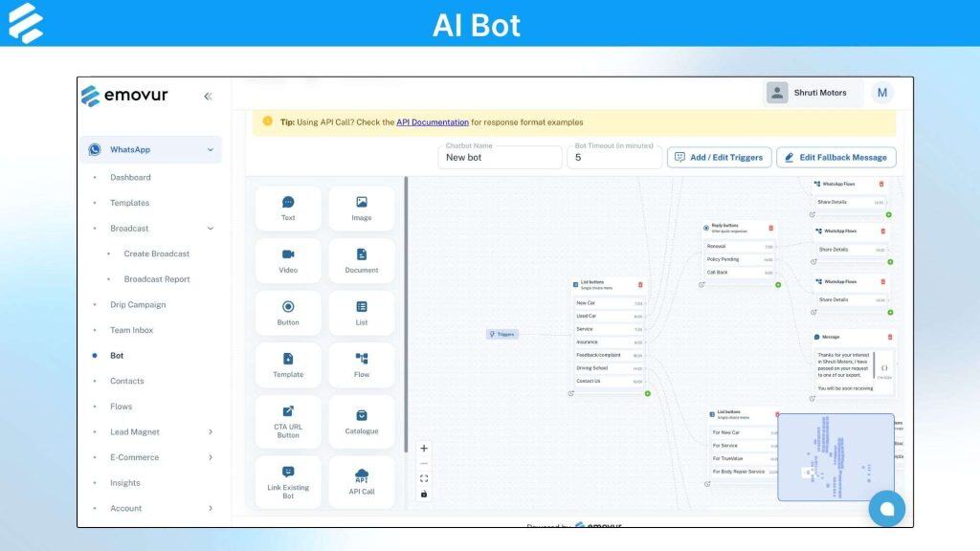Image resolution: width=980 pixels, height=551 pixels.
Task: Select the Image node tool
Action: click(x=361, y=208)
